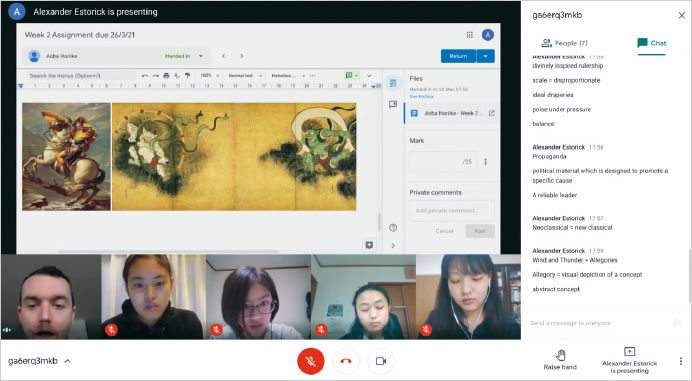The image size is (692, 381).
Task: Open the student selector dropdown for Aoba Horiike
Action: (x=201, y=56)
